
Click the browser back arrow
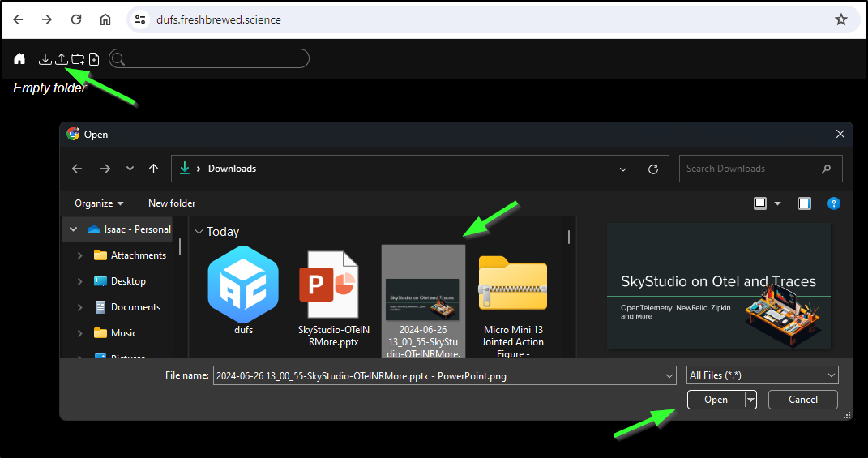[x=19, y=19]
